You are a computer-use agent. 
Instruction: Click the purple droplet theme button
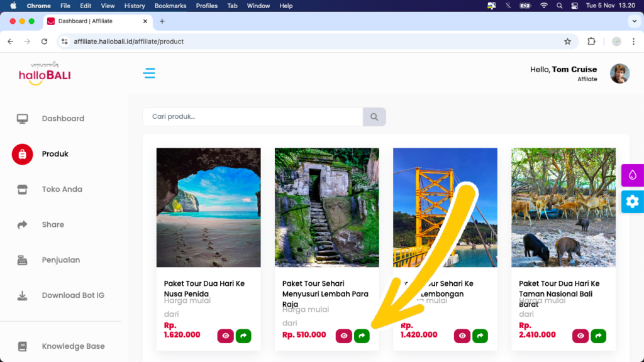633,175
